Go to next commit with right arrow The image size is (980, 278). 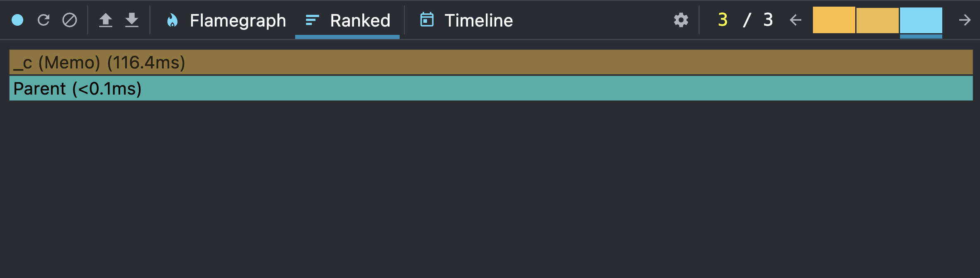click(x=965, y=20)
